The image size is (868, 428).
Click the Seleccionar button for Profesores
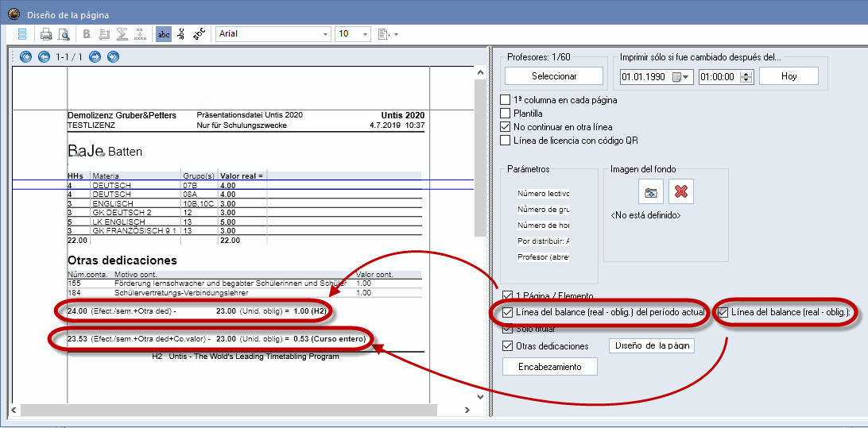tap(553, 76)
